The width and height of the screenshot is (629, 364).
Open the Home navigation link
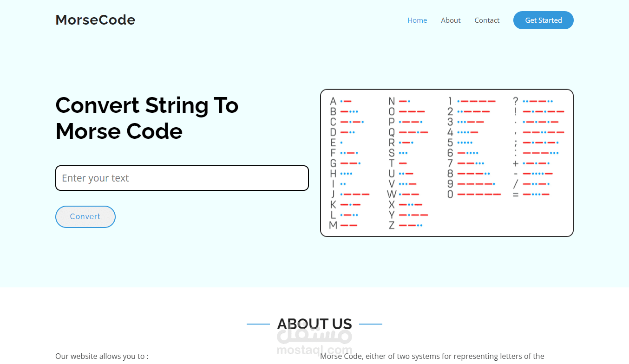[x=417, y=20]
